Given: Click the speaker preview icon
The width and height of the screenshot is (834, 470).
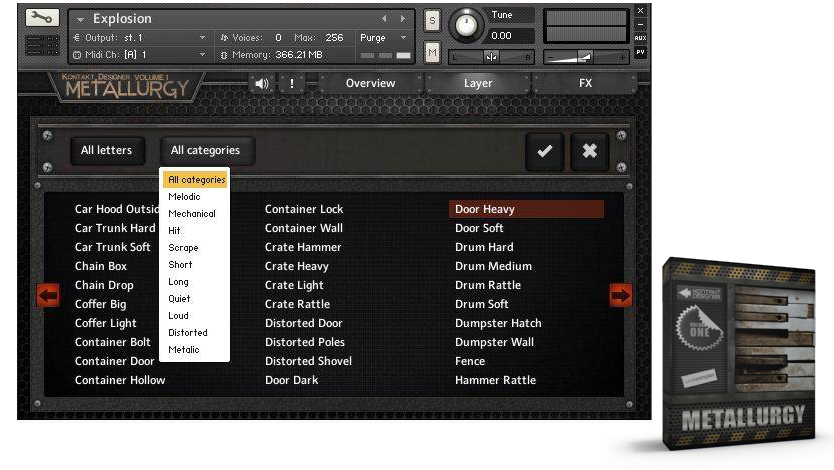Looking at the screenshot, I should (262, 83).
